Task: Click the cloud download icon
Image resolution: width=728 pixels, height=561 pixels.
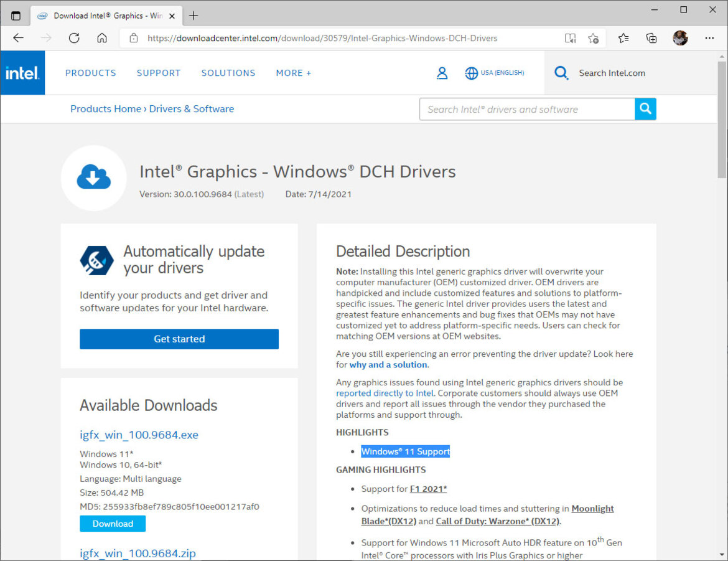Action: [94, 177]
